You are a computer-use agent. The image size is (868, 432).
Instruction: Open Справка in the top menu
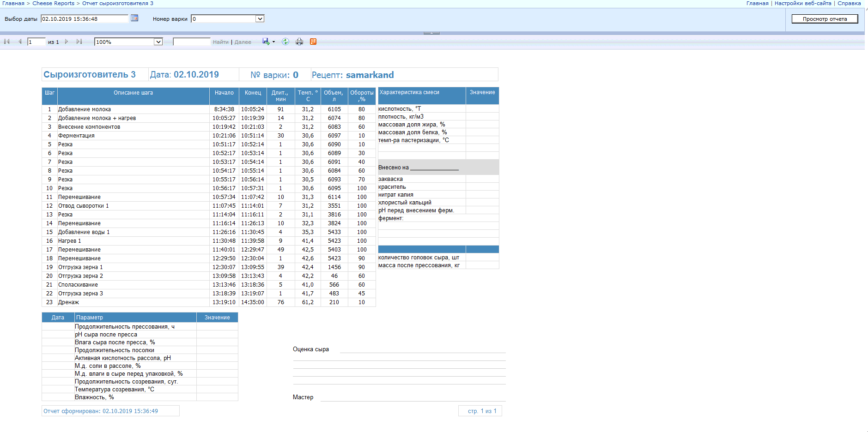[849, 3]
